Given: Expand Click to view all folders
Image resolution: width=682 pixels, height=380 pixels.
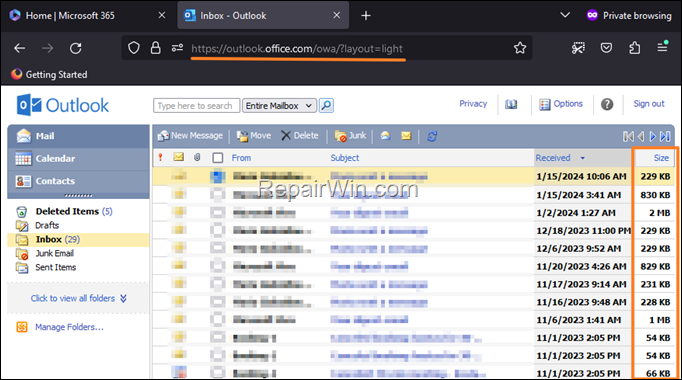Looking at the screenshot, I should tap(79, 298).
